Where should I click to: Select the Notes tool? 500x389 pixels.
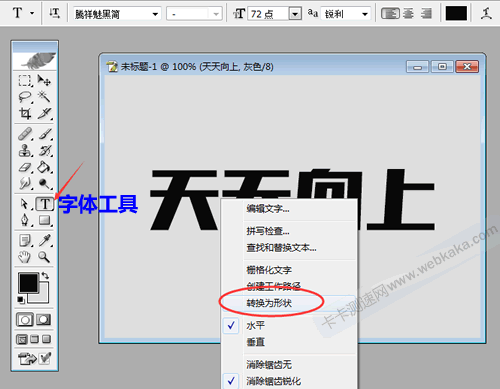[x=25, y=240]
